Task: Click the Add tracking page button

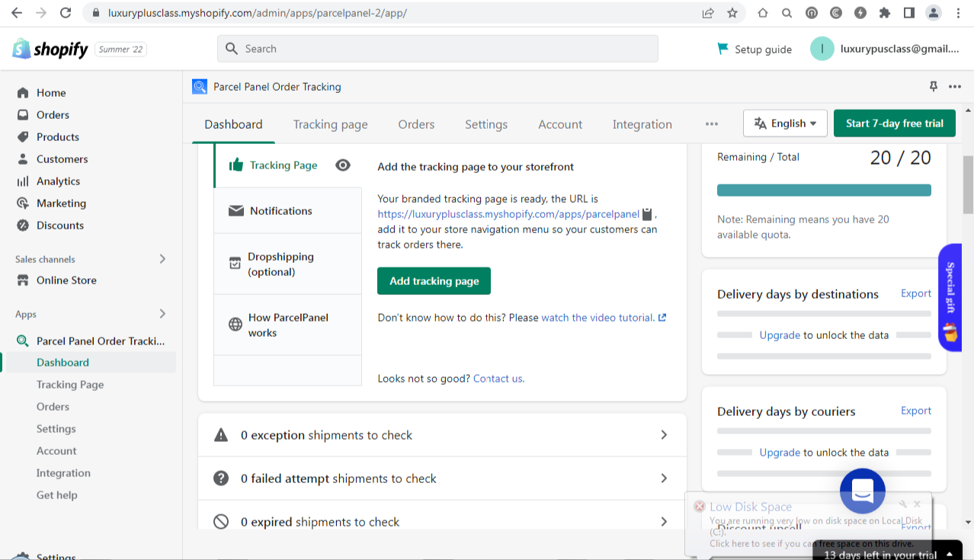Action: [434, 281]
